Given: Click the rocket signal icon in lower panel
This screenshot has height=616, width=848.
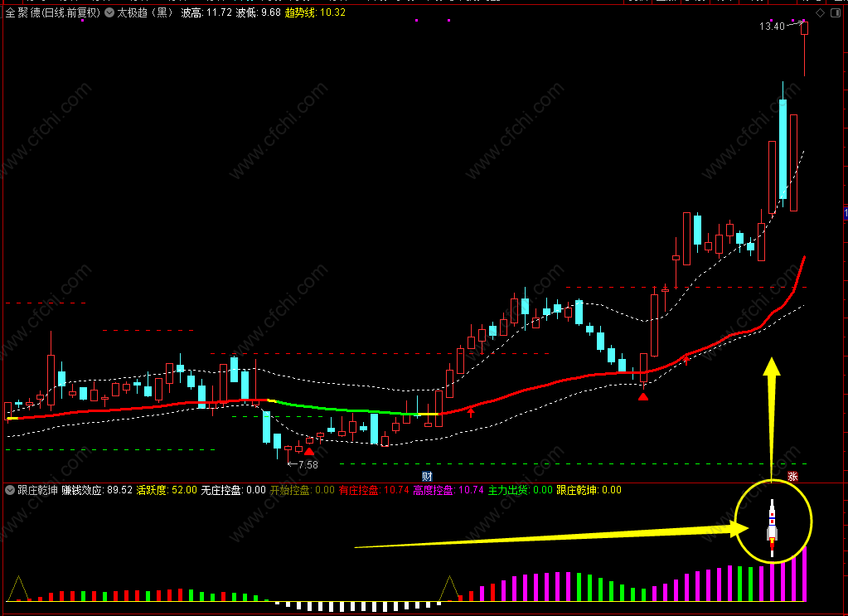Looking at the screenshot, I should (x=773, y=527).
